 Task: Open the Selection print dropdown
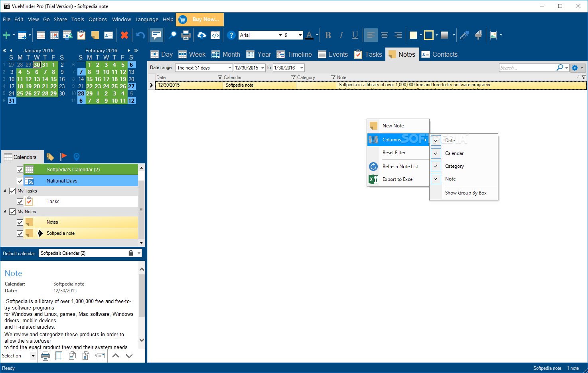[33, 356]
